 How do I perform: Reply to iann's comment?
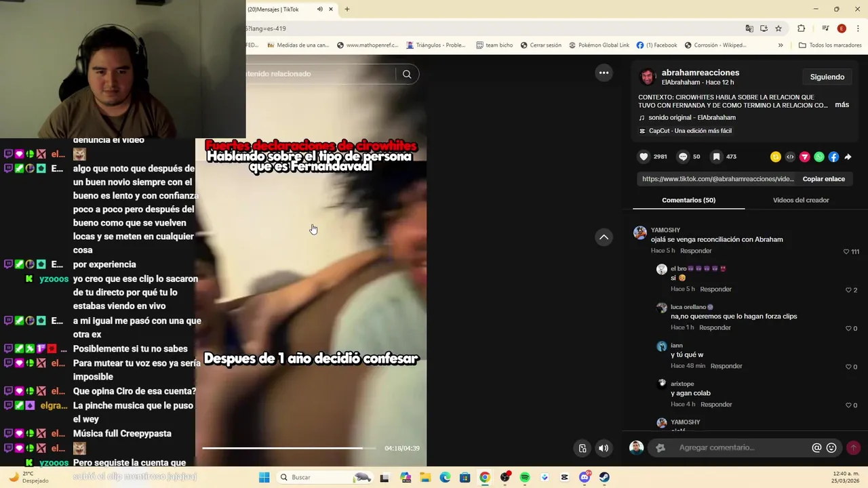726,366
